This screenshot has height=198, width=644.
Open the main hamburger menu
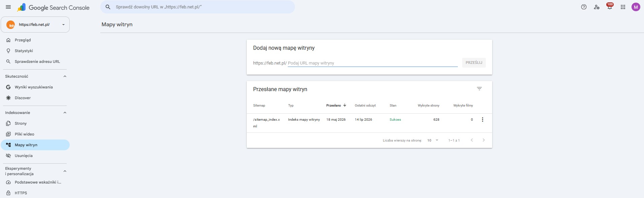click(x=8, y=7)
